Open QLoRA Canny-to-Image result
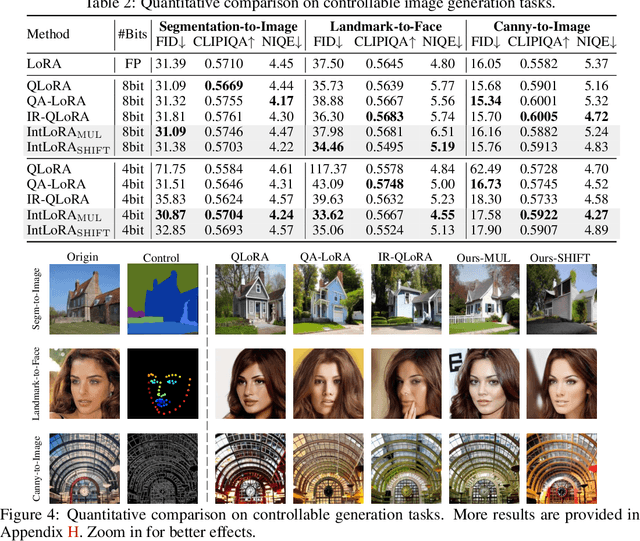640x541 pixels. (x=251, y=468)
